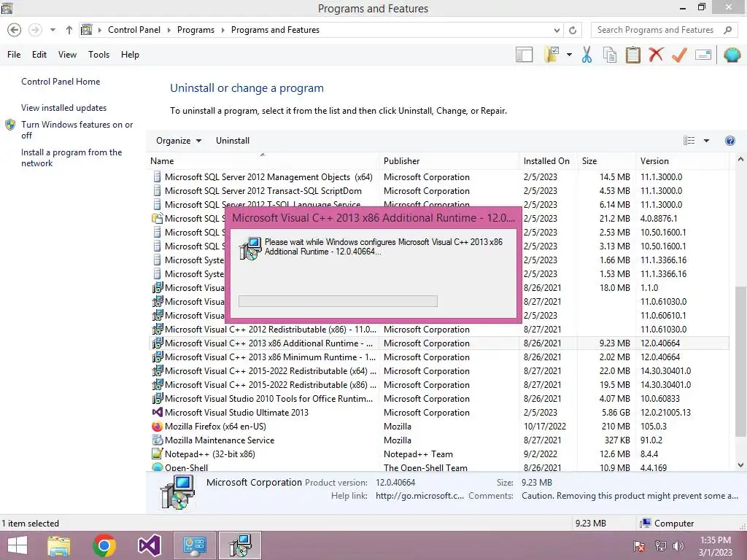The height and width of the screenshot is (560, 747).
Task: Click the Cut scissors toolbar icon
Action: coord(587,55)
